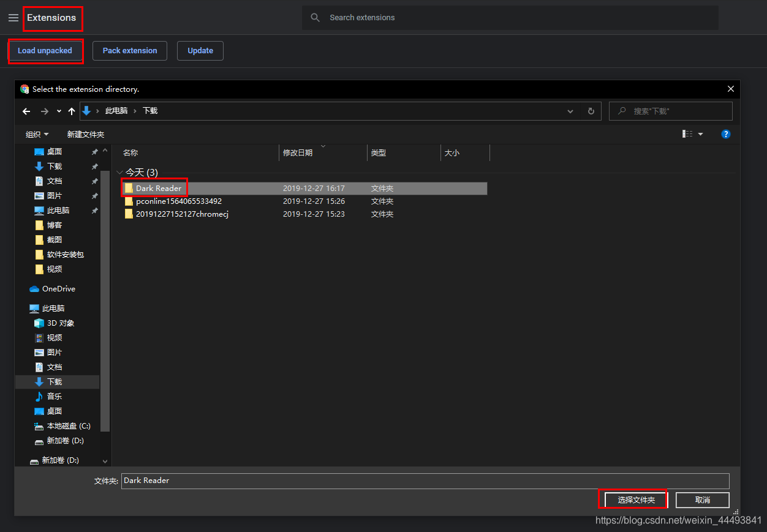Image resolution: width=767 pixels, height=532 pixels.
Task: Refresh the folder listing
Action: [591, 111]
